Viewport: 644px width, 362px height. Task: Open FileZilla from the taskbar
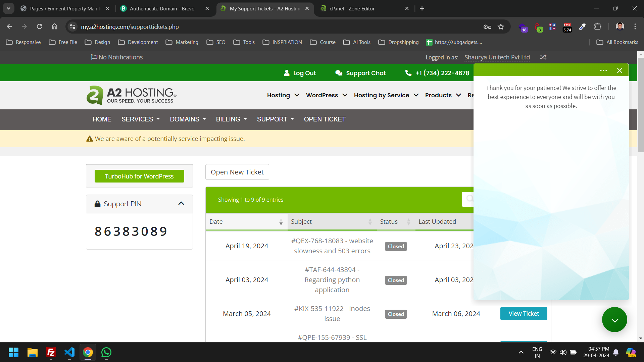click(51, 352)
